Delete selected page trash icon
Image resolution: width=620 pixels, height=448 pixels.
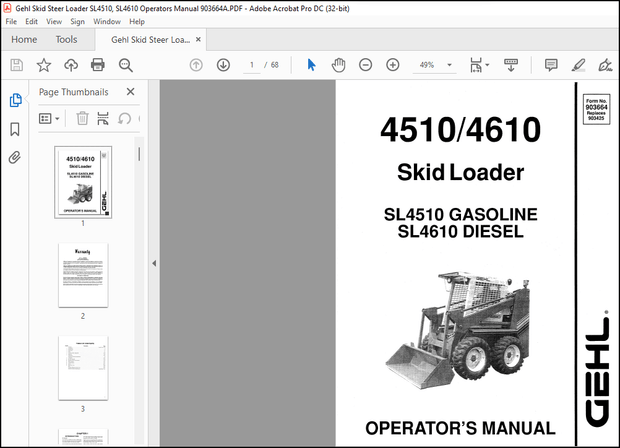[82, 118]
